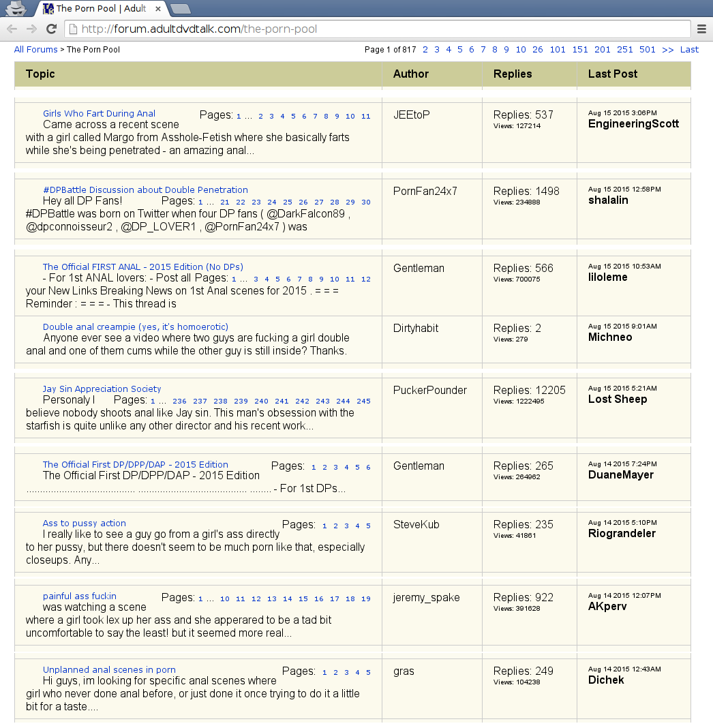This screenshot has height=728, width=713.
Task: Open a new browser tab
Action: (180, 8)
